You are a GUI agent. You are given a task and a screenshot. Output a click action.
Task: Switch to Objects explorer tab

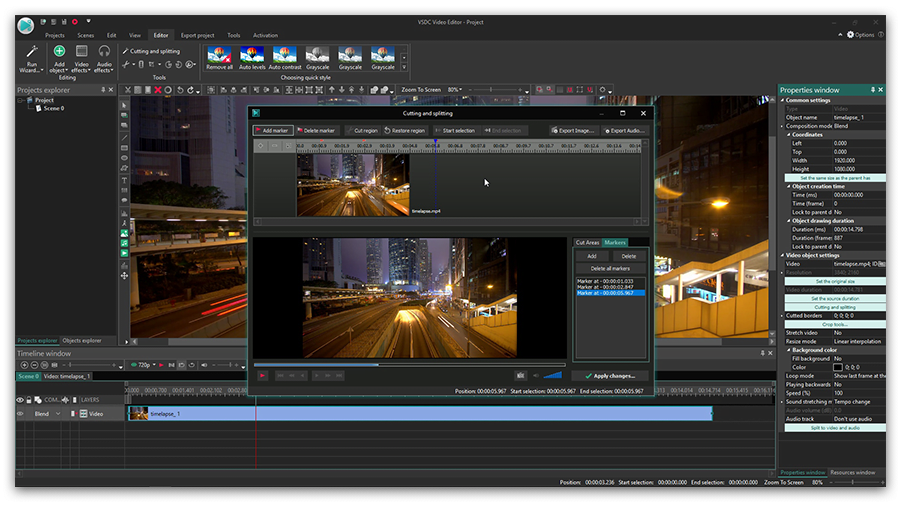82,341
